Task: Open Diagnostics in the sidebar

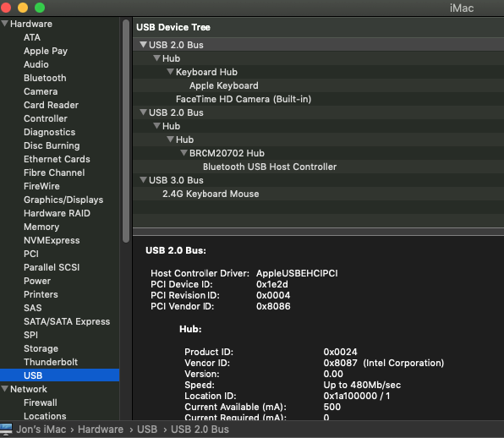Action: [50, 132]
